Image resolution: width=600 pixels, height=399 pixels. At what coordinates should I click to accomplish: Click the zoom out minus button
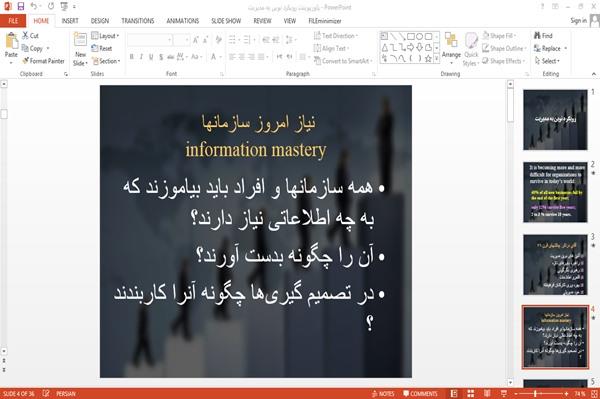tap(516, 394)
